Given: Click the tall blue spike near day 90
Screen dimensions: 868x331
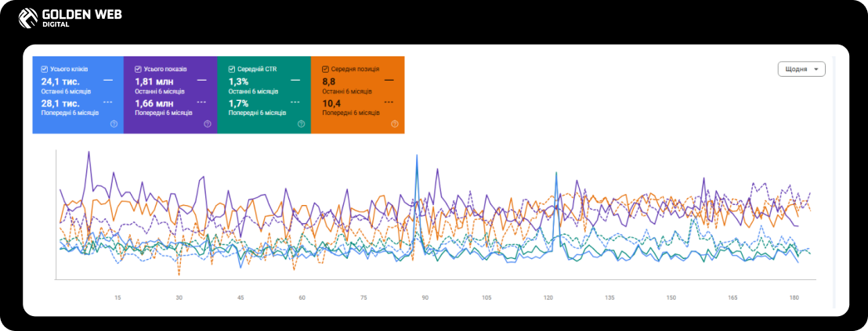Looking at the screenshot, I should (x=416, y=166).
